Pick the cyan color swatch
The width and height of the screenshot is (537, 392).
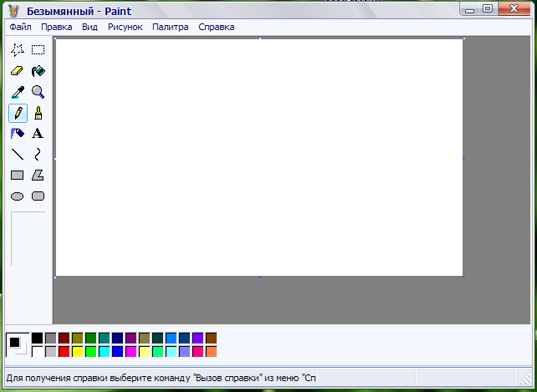(104, 352)
